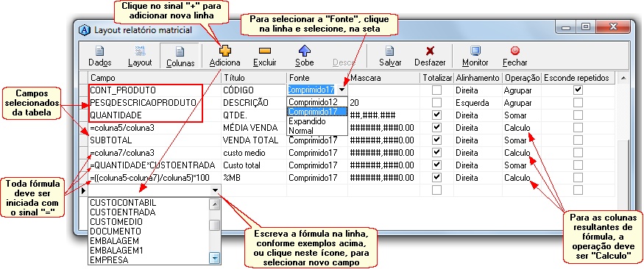
Task: Click Calculo operation in MÉDIA VENDA row
Action: click(522, 128)
